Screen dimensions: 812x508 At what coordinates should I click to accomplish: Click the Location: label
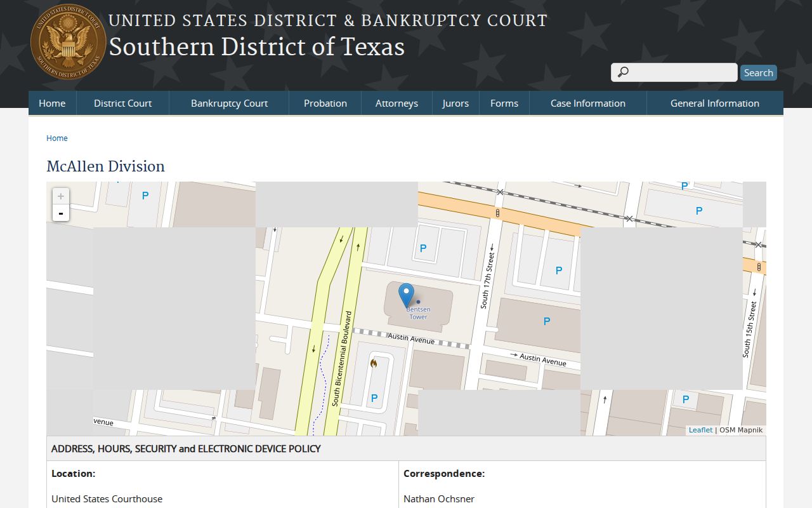pyautogui.click(x=73, y=473)
